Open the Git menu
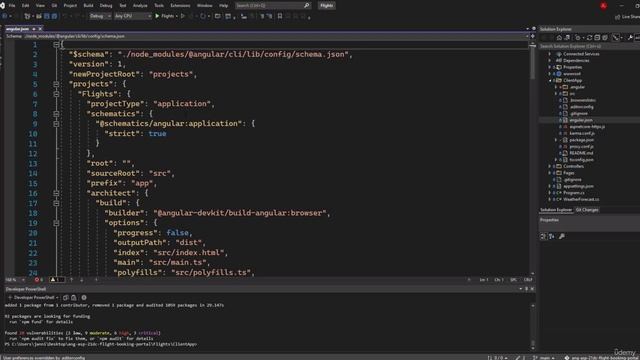The image size is (640, 360). point(54,6)
